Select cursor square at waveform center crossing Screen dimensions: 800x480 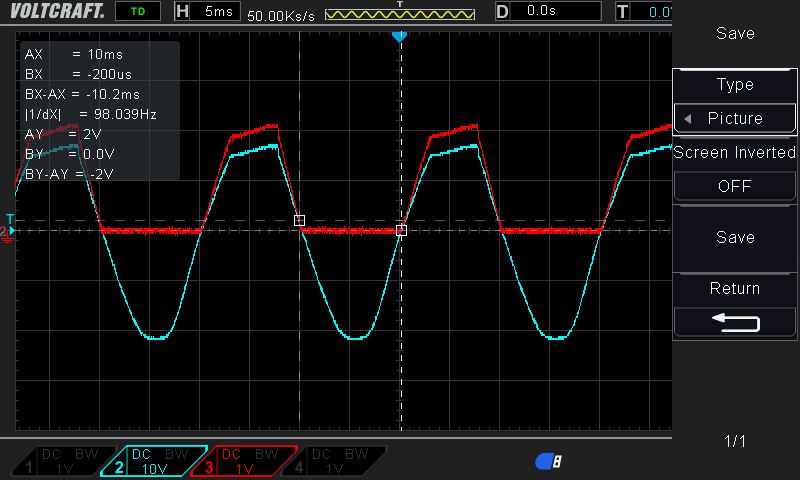[x=401, y=230]
